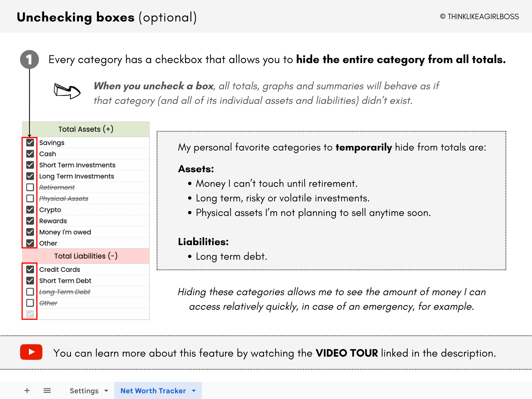
Task: Click the hand-drawn arrow icon
Action: 67,91
